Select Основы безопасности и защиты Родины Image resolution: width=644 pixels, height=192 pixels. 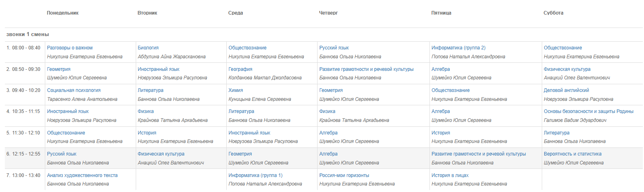(589, 111)
